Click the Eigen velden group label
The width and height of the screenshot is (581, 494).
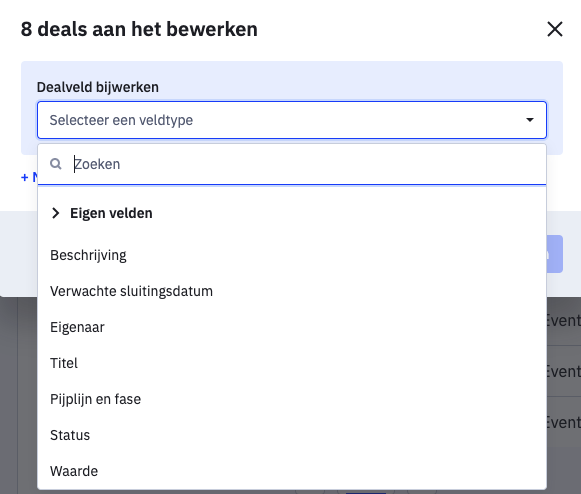point(111,213)
